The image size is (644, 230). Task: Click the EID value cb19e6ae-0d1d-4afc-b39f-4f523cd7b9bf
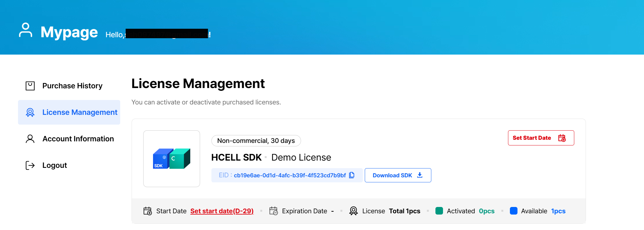tap(290, 175)
